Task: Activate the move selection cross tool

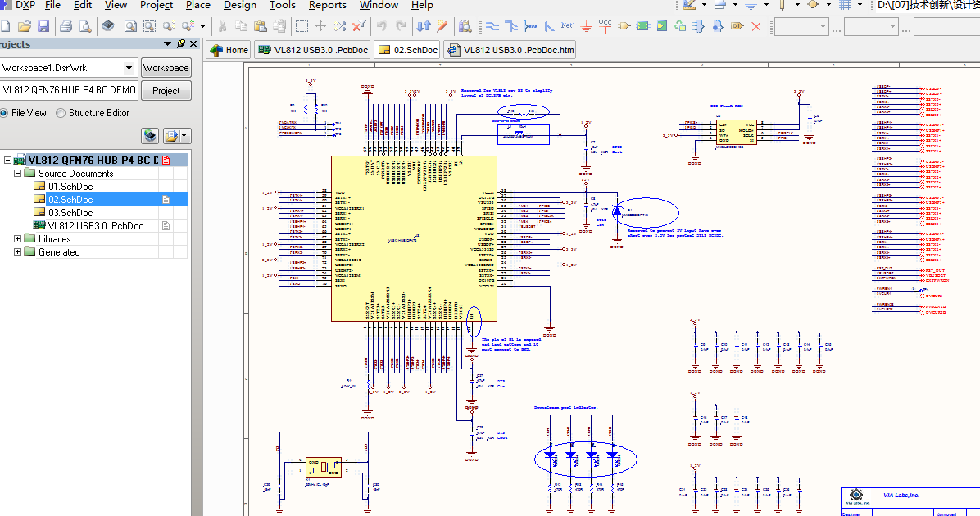Action: 320,26
